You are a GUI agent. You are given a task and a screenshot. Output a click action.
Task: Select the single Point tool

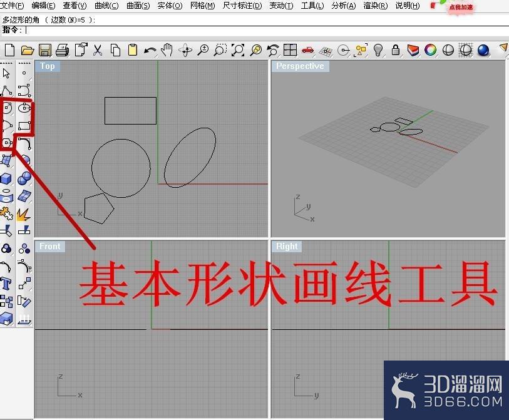[x=24, y=73]
